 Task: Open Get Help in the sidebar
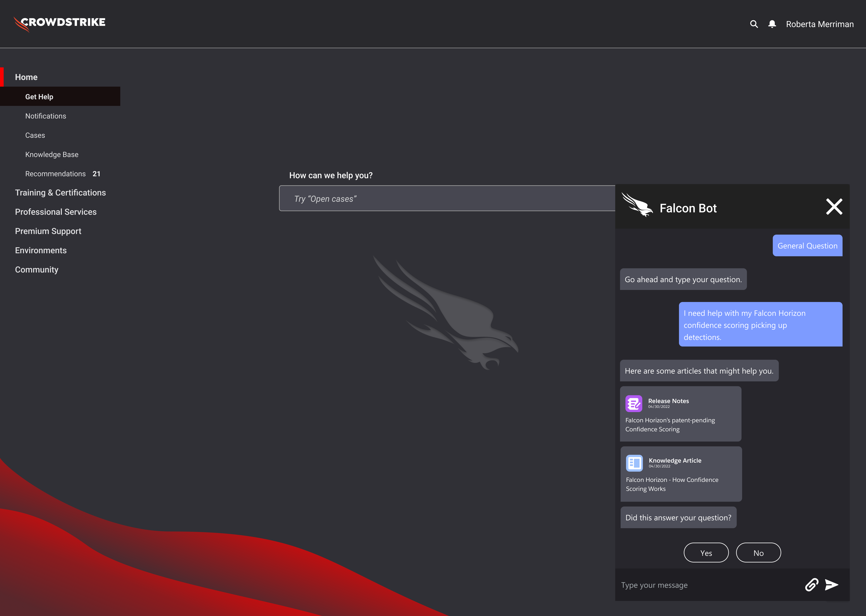(60, 96)
